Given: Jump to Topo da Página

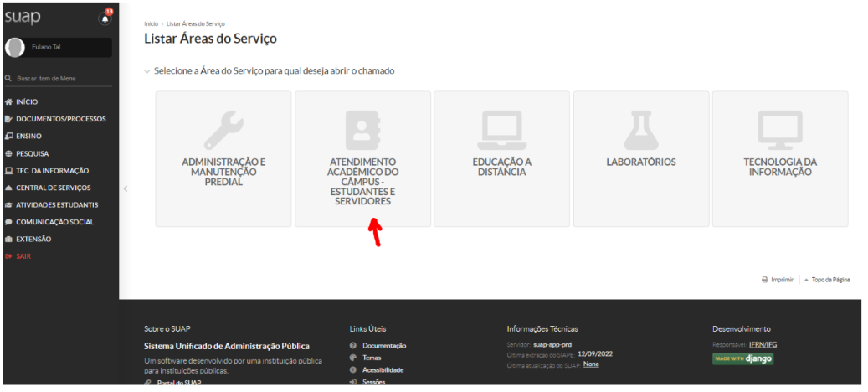Looking at the screenshot, I should (x=829, y=280).
